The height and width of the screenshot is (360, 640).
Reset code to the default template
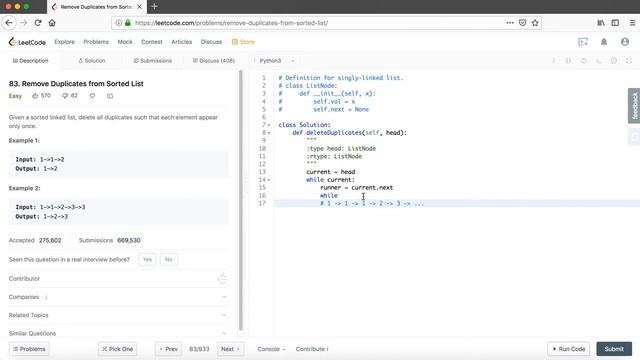(583, 61)
